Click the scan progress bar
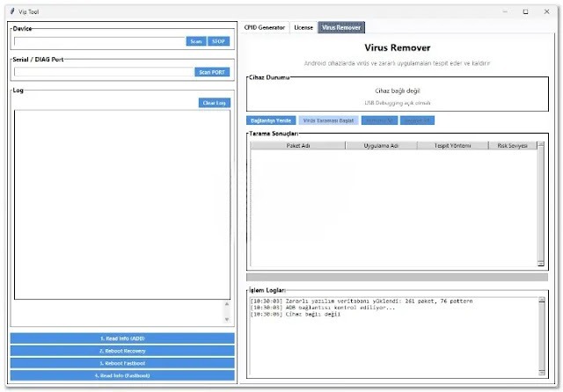563x392 pixels. pyautogui.click(x=397, y=277)
